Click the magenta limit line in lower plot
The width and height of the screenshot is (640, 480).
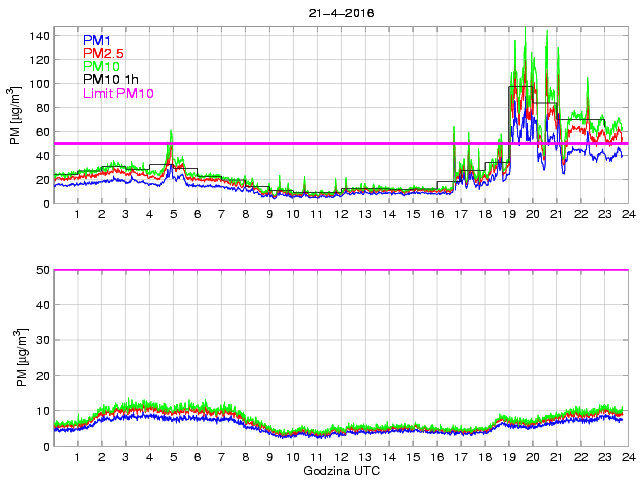click(x=340, y=270)
